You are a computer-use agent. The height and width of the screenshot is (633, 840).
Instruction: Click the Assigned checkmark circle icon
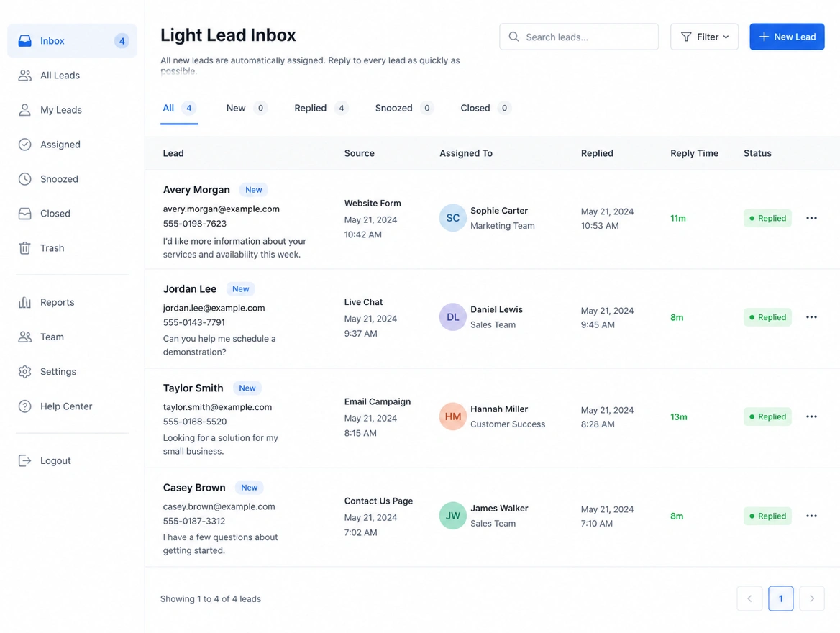24,145
